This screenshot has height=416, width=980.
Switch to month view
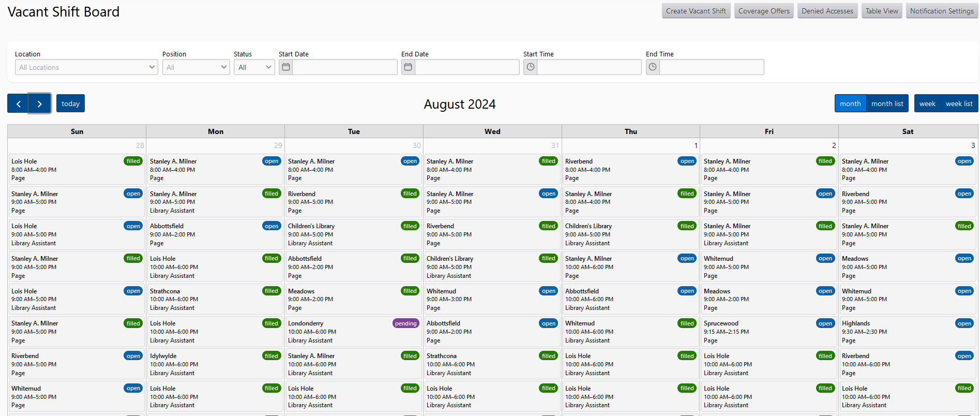(x=850, y=103)
